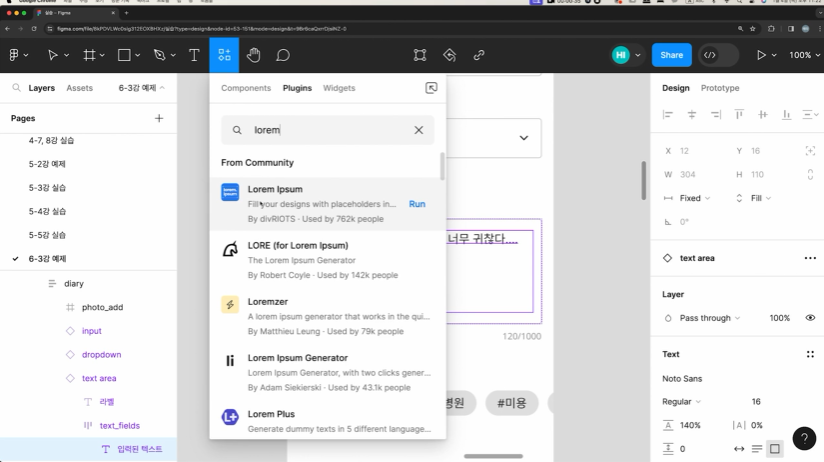This screenshot has height=462, width=824.
Task: Open the 5-2강 예제 page
Action: tap(47, 164)
